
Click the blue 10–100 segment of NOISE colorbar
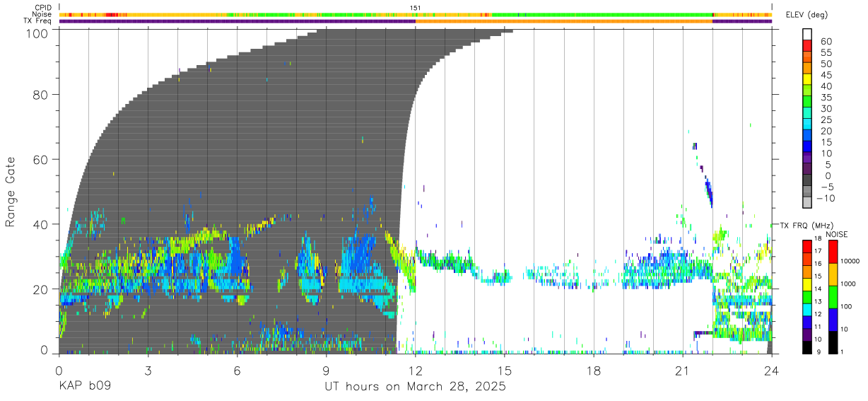(x=833, y=320)
